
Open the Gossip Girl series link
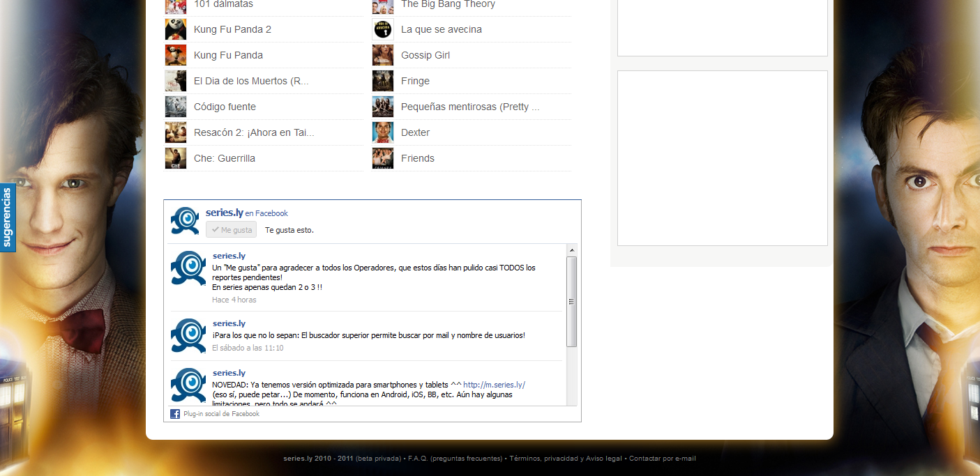(425, 55)
